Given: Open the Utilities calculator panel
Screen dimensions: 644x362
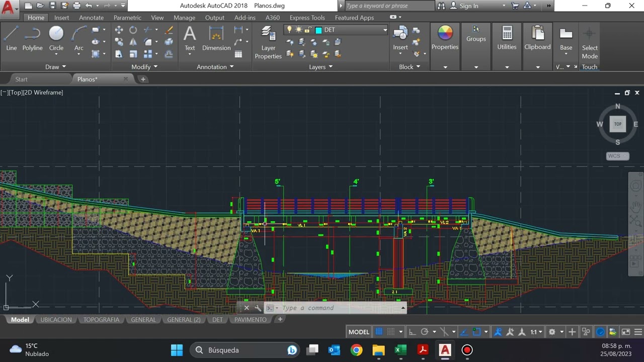Looking at the screenshot, I should [507, 38].
